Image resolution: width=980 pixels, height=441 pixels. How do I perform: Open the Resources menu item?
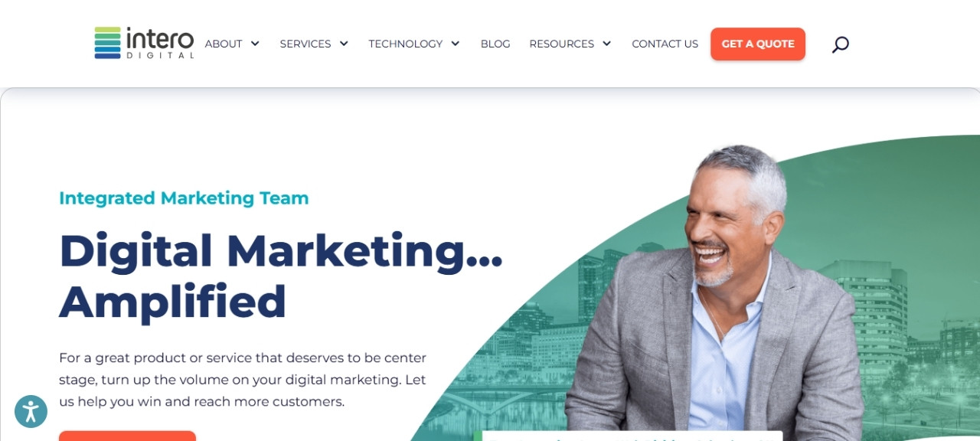(562, 44)
